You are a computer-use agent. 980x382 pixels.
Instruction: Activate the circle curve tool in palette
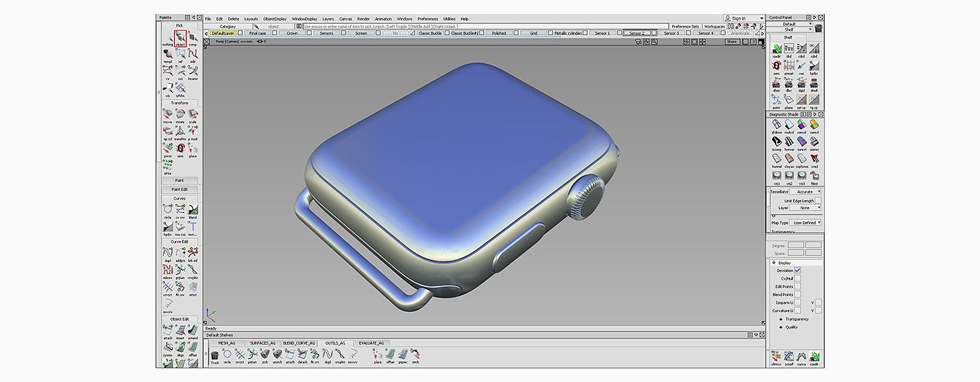(167, 210)
